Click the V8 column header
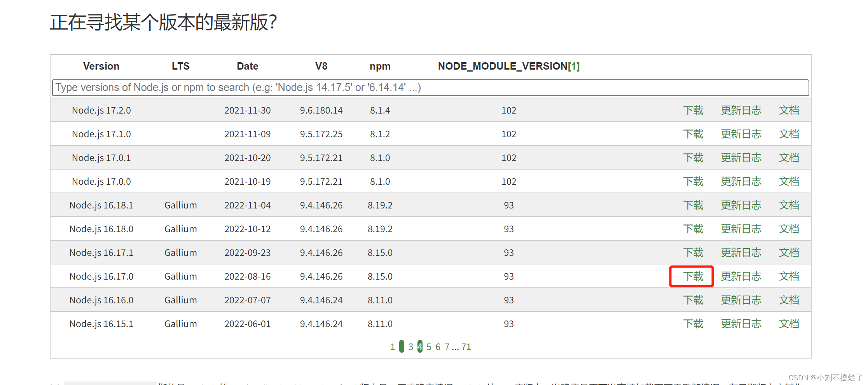The height and width of the screenshot is (385, 868). (321, 66)
